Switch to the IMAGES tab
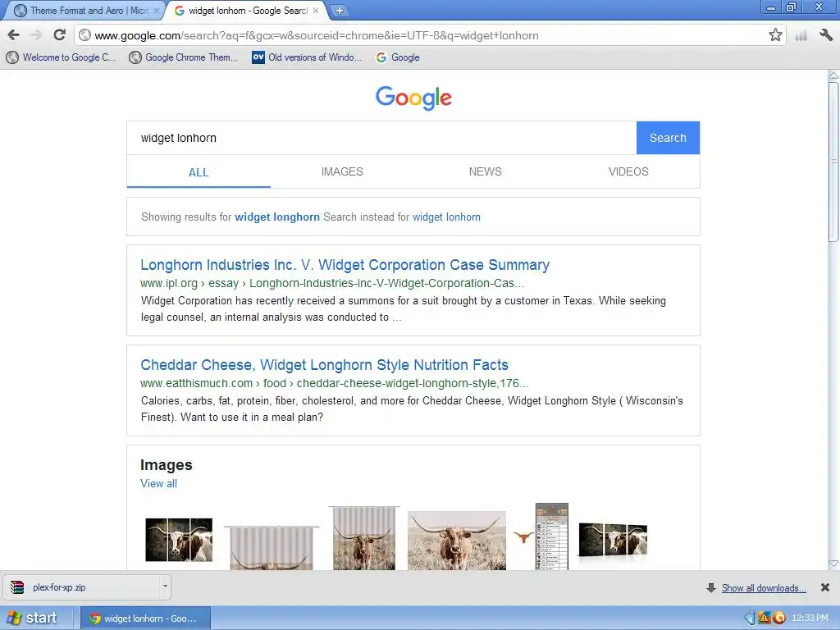 (342, 171)
